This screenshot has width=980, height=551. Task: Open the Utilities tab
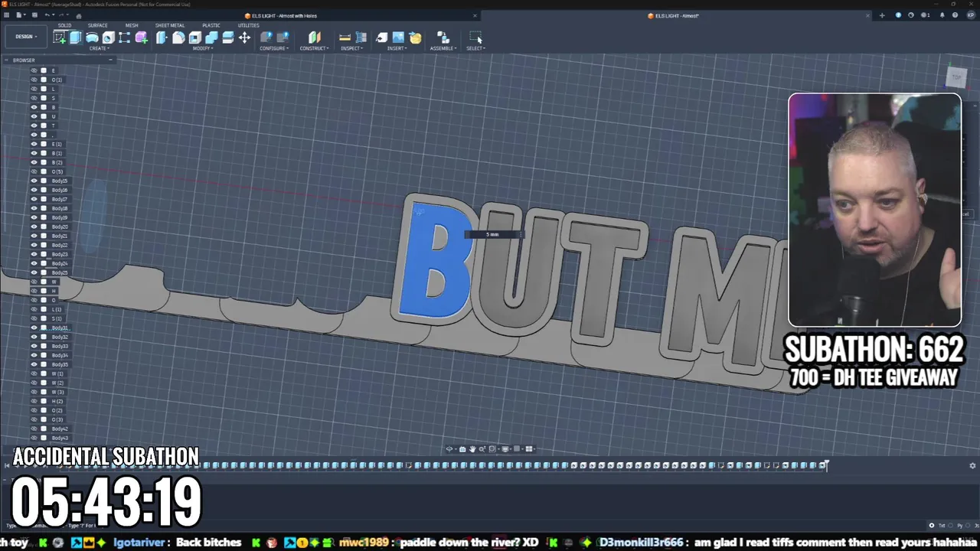coord(248,25)
